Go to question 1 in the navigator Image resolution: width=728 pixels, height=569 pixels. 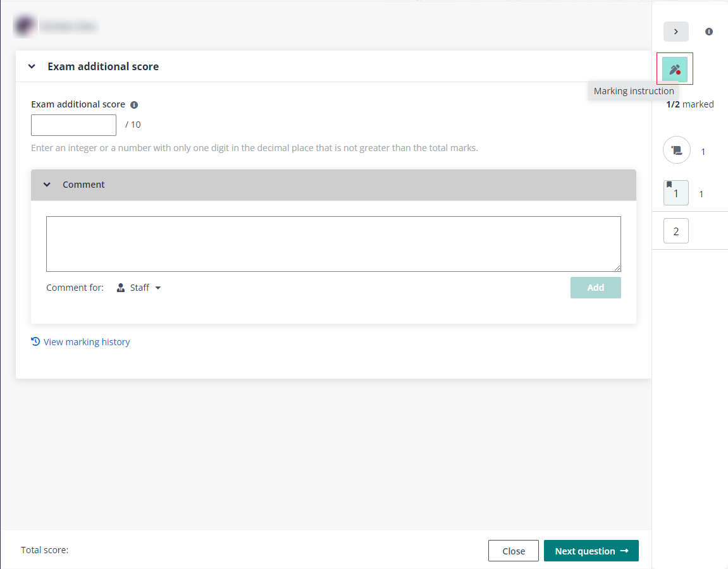coord(676,194)
